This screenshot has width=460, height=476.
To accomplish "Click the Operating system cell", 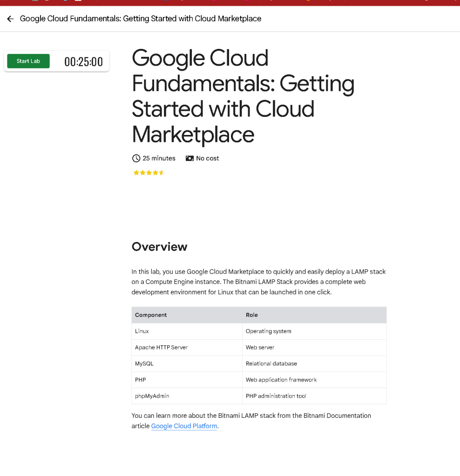I will click(314, 331).
